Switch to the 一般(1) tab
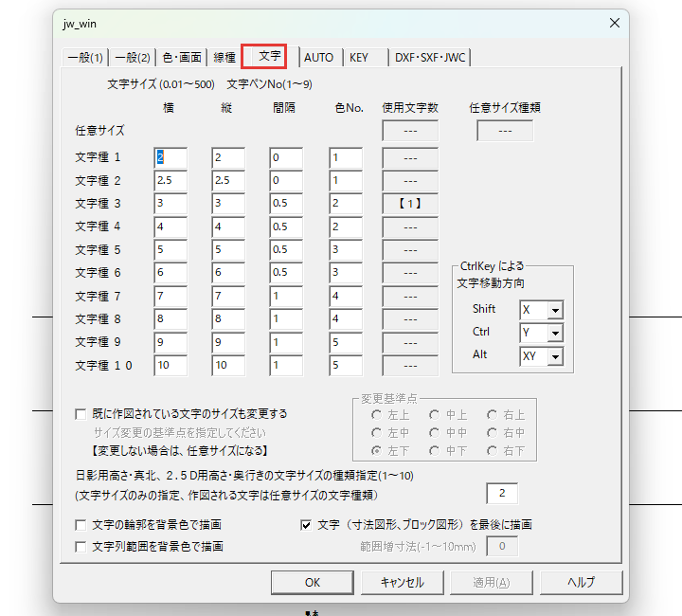 [85, 58]
